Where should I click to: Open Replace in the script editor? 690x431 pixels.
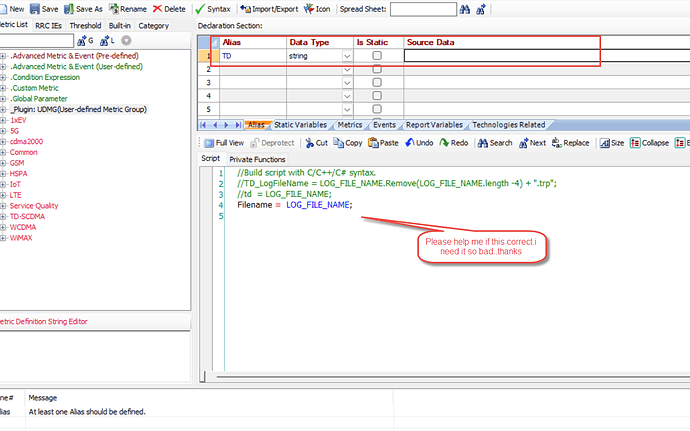click(x=570, y=143)
